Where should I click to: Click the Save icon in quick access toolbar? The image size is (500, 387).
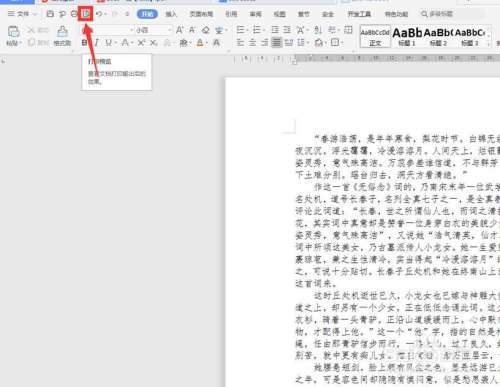(50, 14)
